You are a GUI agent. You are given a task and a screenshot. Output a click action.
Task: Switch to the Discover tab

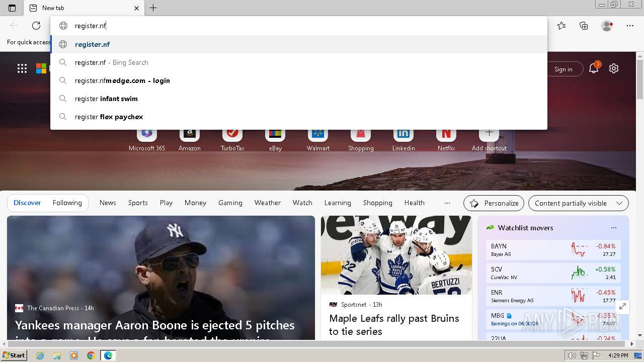(27, 203)
